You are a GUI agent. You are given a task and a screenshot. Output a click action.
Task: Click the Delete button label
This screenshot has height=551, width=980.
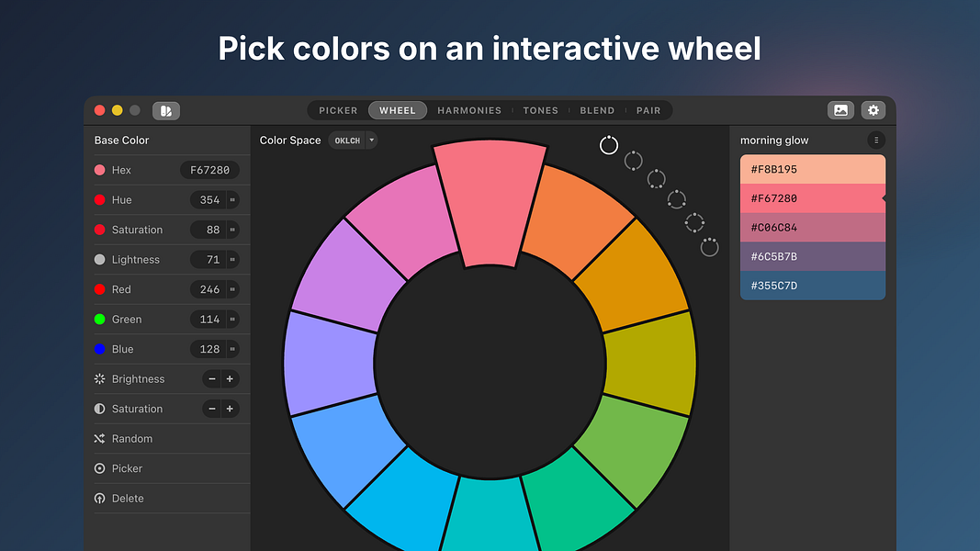coord(128,499)
